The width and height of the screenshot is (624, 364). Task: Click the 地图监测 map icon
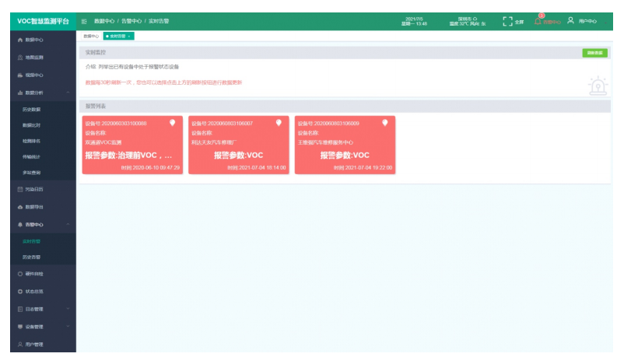click(20, 58)
